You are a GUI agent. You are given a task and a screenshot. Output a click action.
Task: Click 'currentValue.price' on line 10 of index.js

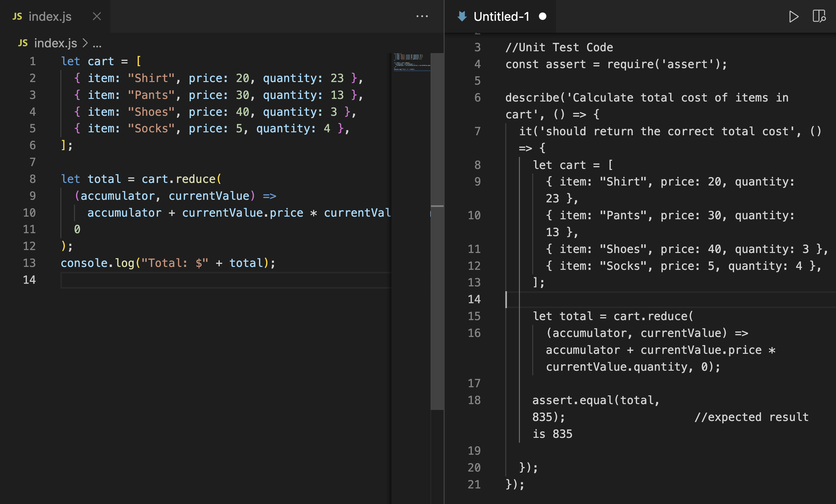tap(243, 213)
